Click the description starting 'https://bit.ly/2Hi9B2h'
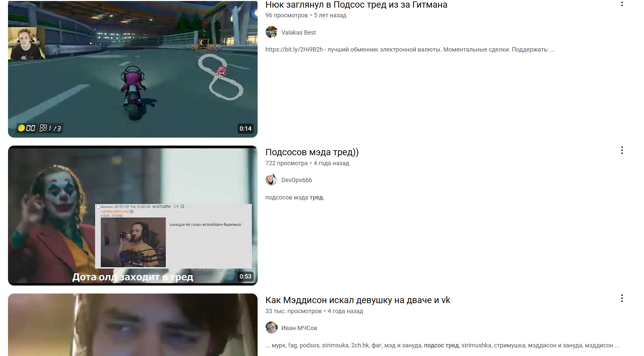 [x=410, y=50]
